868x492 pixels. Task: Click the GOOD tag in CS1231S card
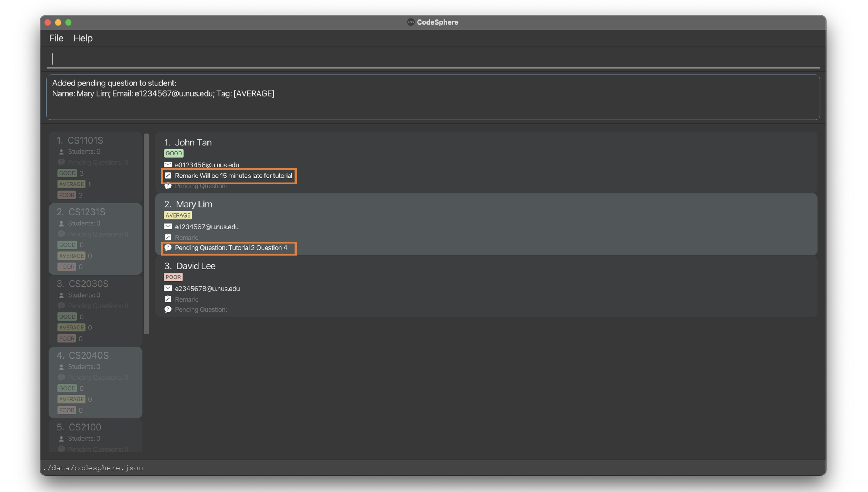click(67, 245)
